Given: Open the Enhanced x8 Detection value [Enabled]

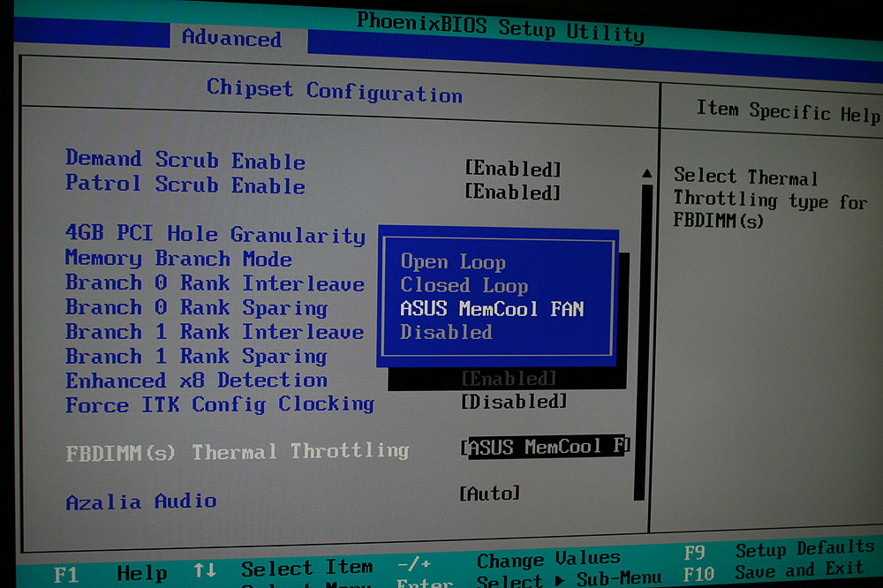Looking at the screenshot, I should click(509, 379).
